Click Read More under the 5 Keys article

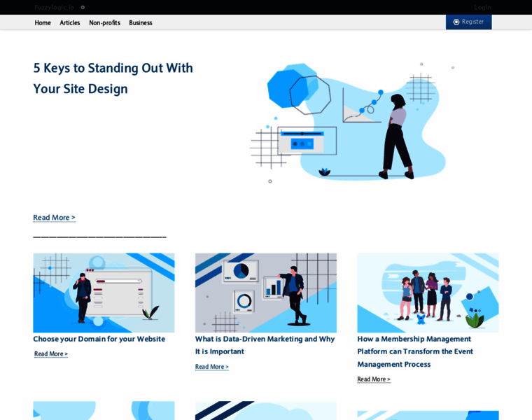click(x=54, y=217)
